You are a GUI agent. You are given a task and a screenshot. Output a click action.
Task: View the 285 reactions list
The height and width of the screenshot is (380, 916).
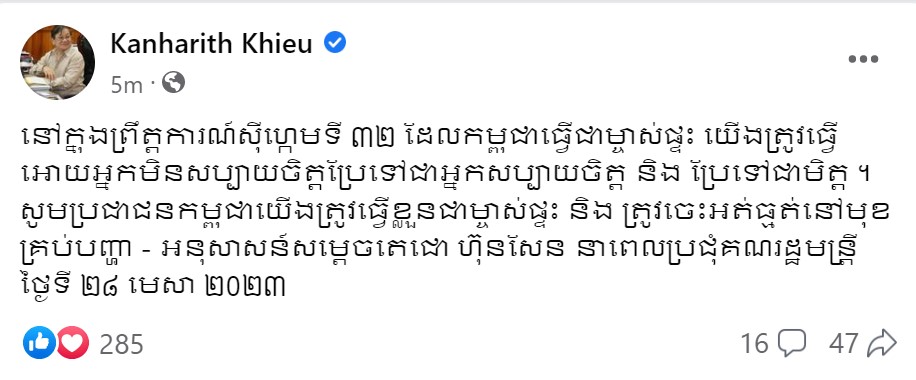[x=121, y=344]
